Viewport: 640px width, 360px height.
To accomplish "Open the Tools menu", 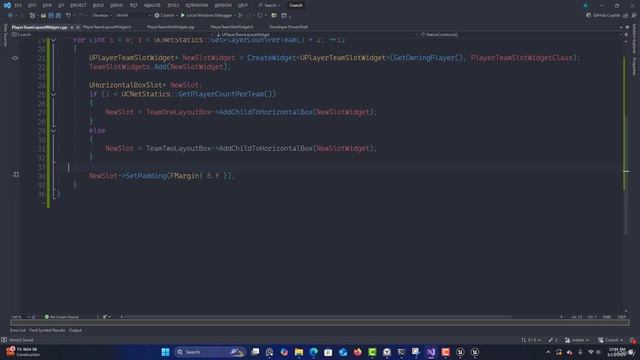I will 173,5.
